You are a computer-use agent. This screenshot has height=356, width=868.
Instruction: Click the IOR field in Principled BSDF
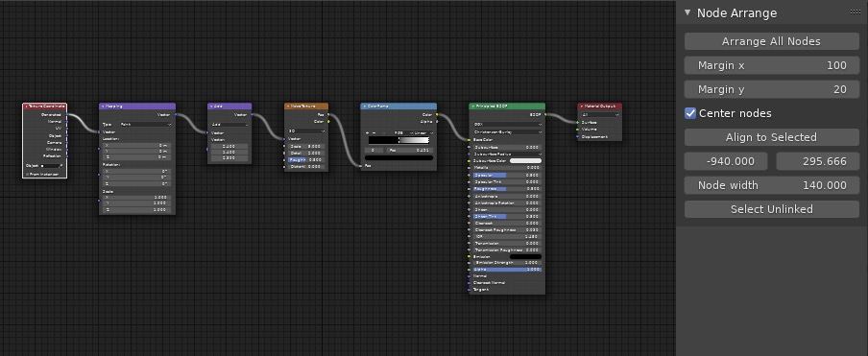coord(508,236)
